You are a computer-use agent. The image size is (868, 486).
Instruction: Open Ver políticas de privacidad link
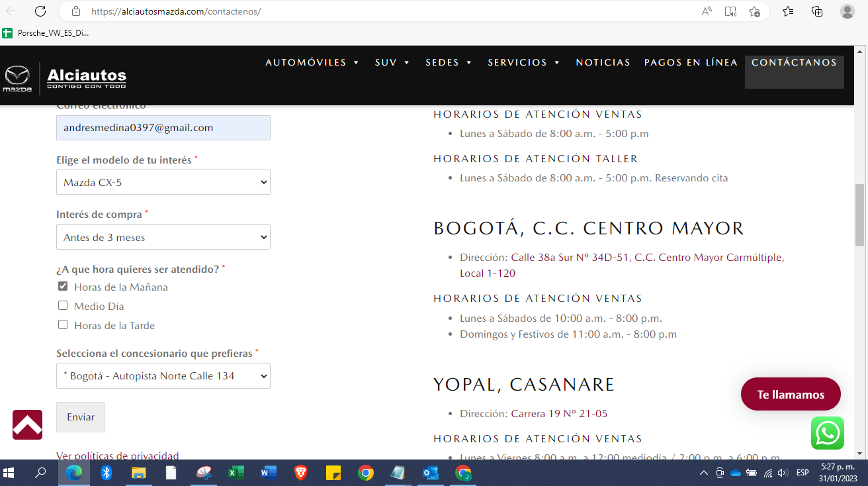[x=118, y=456]
